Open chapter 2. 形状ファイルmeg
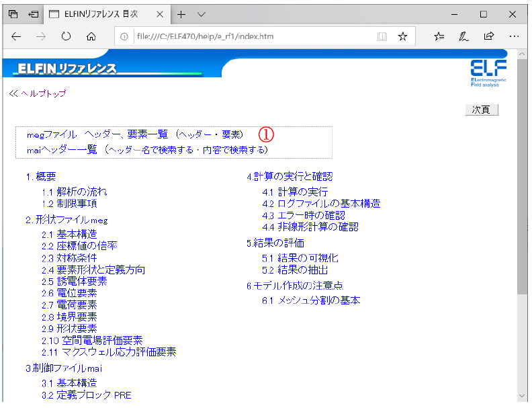Viewport: 532px width, 408px height. (67, 220)
